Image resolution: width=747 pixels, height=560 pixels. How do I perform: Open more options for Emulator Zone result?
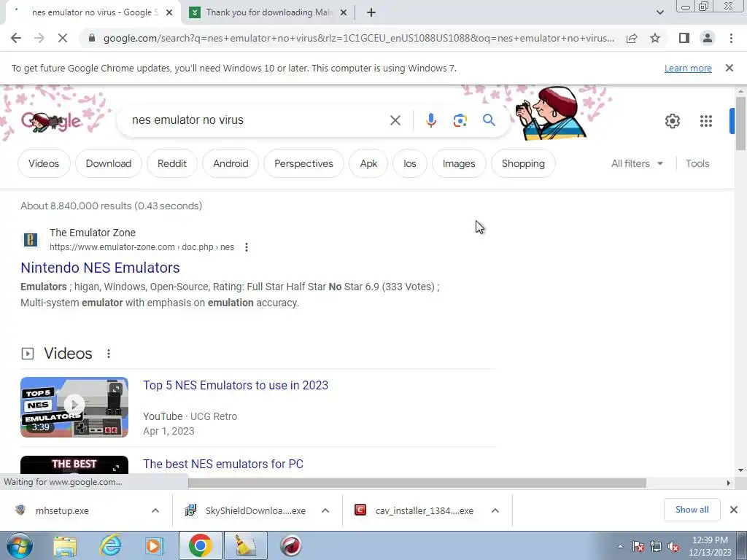(x=247, y=247)
